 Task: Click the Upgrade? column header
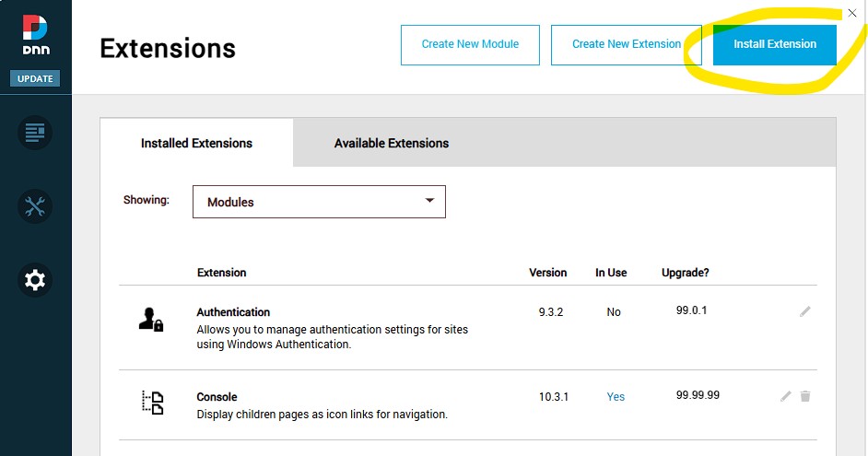pyautogui.click(x=686, y=273)
